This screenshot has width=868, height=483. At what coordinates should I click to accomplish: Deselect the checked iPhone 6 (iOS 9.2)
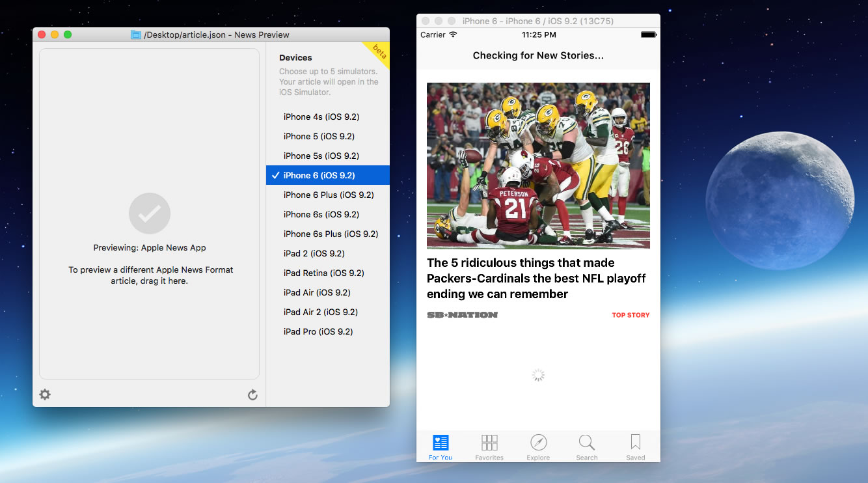tap(328, 175)
